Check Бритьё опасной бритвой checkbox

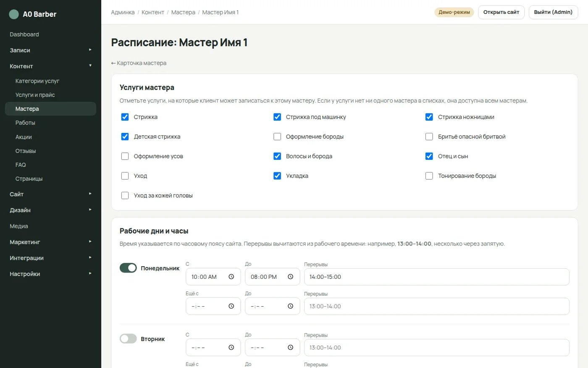pos(429,137)
